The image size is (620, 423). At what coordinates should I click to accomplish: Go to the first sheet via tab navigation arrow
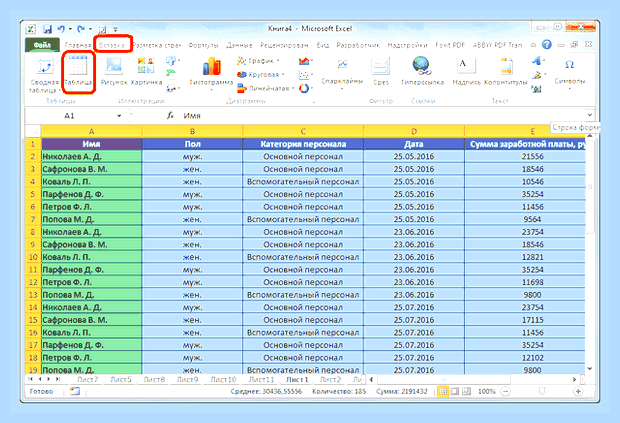click(x=30, y=379)
